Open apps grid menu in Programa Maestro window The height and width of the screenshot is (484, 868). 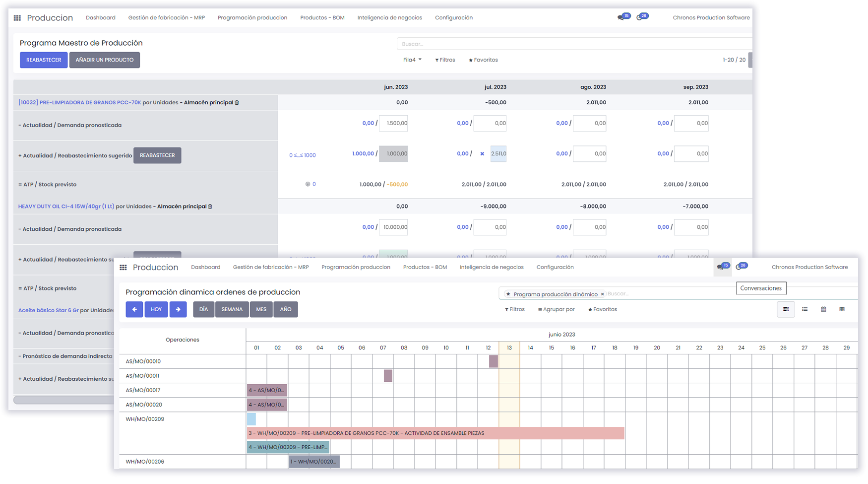coord(17,18)
